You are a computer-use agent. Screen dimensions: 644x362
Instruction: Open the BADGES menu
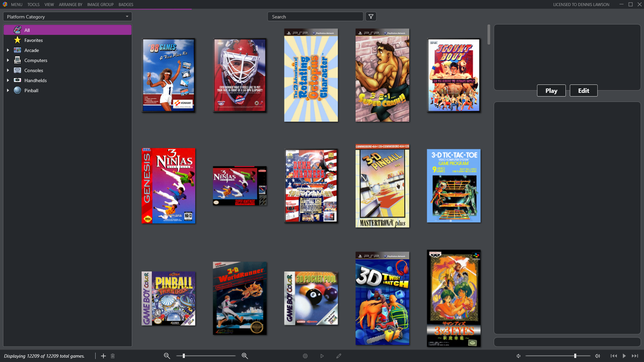click(x=126, y=4)
